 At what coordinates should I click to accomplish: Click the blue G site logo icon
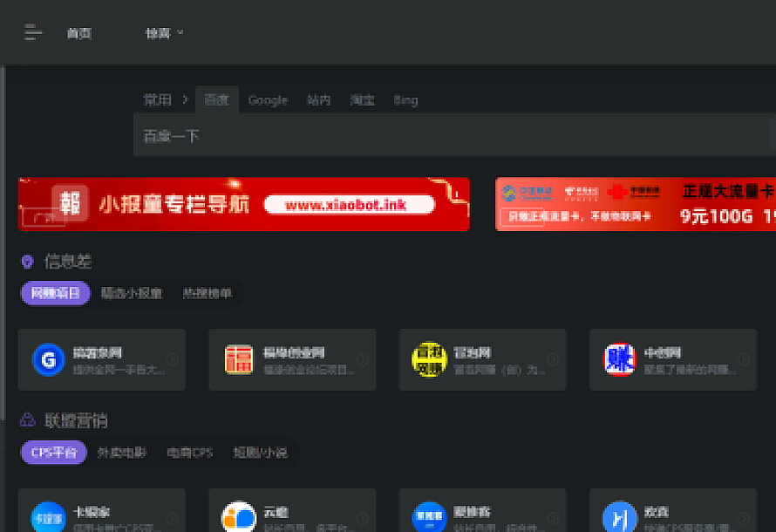(x=49, y=359)
